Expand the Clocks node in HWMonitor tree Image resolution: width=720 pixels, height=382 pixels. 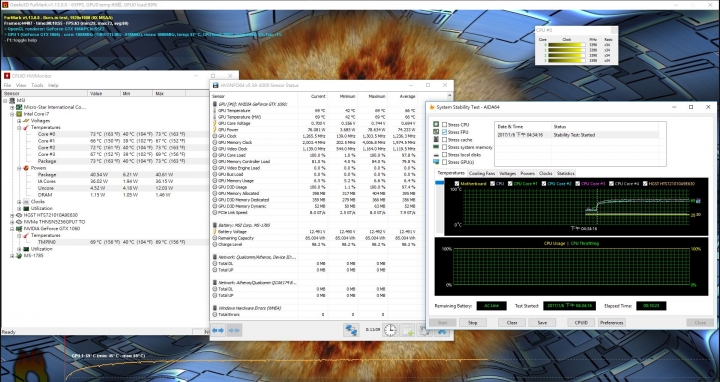pos(19,202)
